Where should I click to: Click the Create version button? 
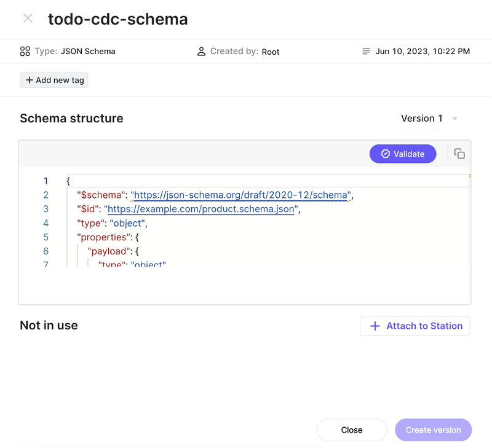point(433,430)
